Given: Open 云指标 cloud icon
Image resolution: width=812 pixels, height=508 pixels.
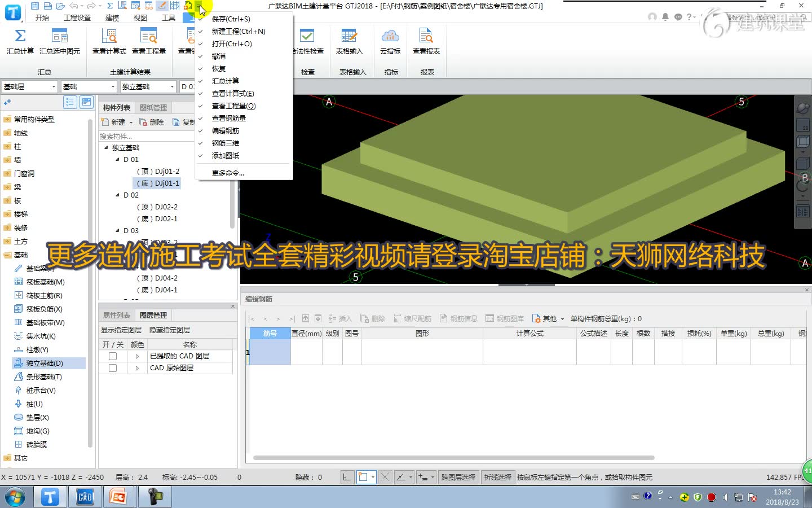Looking at the screenshot, I should tap(390, 36).
